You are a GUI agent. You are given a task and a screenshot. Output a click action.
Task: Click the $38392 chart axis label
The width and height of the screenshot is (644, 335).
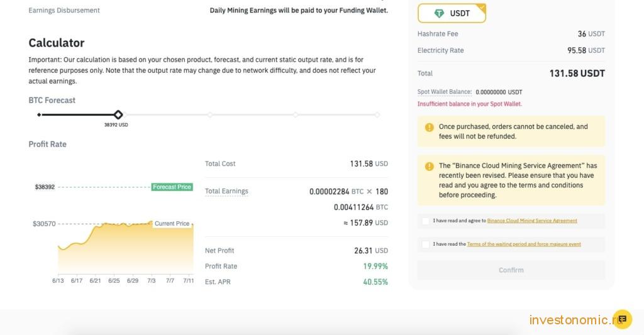45,187
